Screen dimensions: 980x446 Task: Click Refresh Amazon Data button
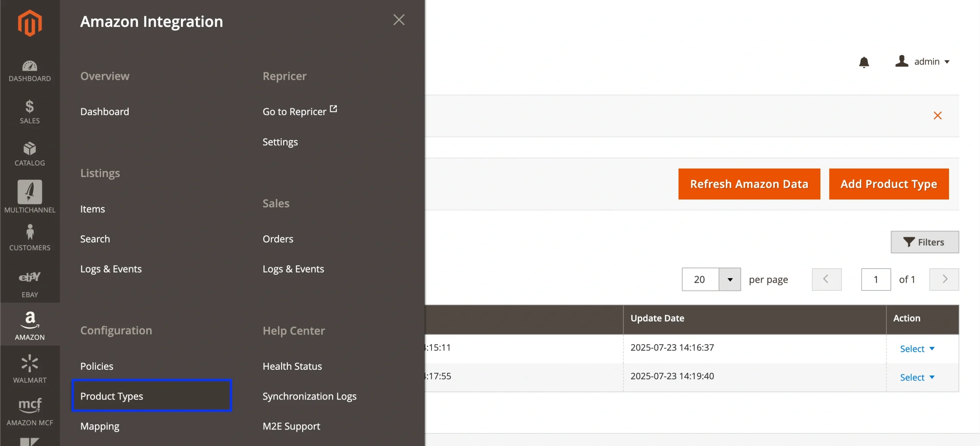[749, 184]
